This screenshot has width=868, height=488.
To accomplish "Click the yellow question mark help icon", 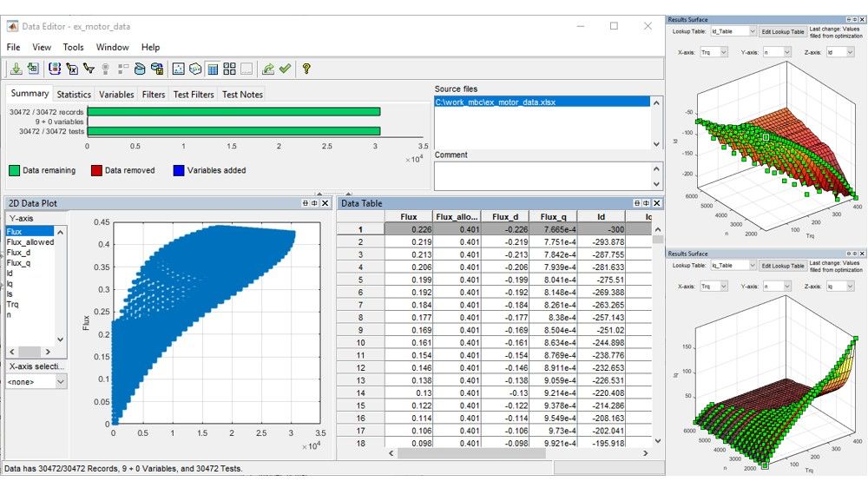I will point(306,69).
